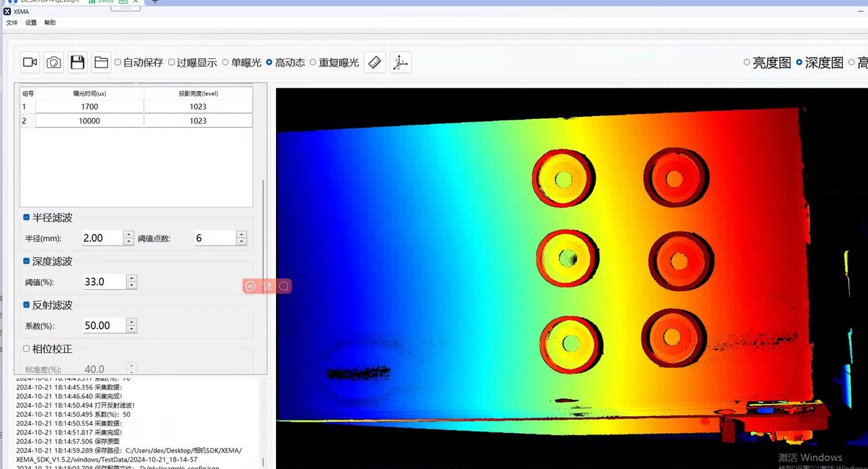
Task: Save data with the floppy disk icon
Action: click(x=77, y=62)
